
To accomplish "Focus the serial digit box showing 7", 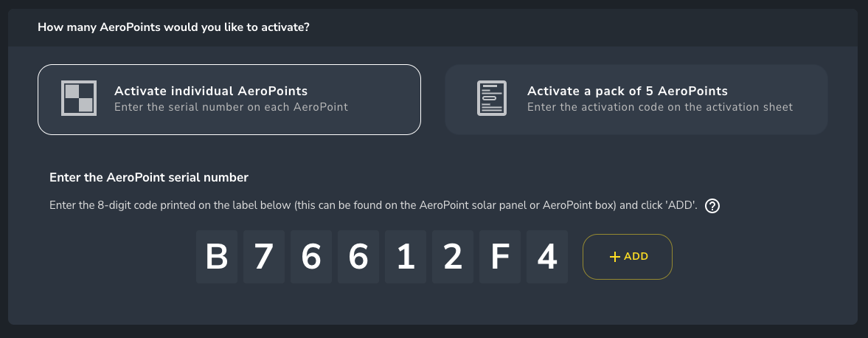I will (x=264, y=256).
